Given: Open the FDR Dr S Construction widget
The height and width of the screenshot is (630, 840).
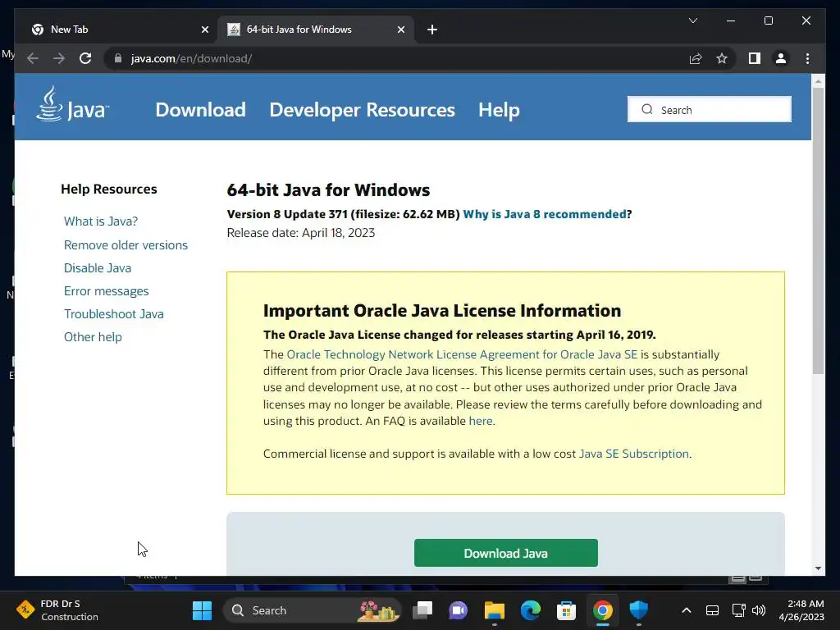Looking at the screenshot, I should click(x=57, y=610).
